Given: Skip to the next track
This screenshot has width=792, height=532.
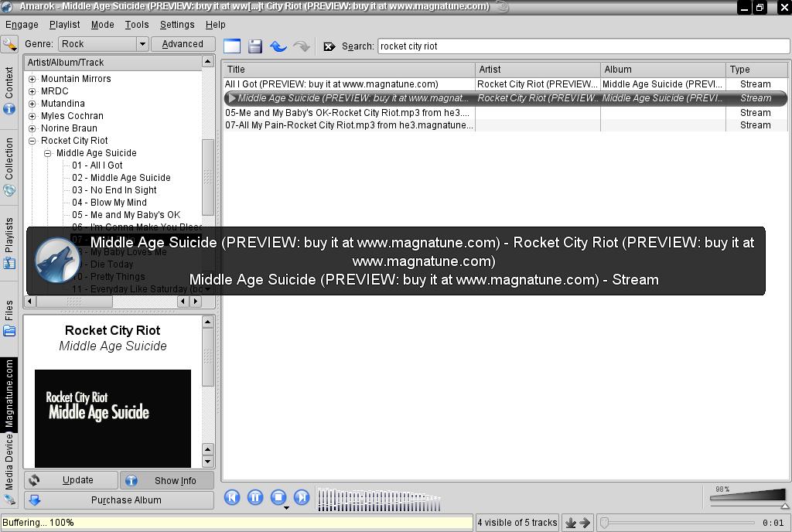Looking at the screenshot, I should click(x=302, y=497).
